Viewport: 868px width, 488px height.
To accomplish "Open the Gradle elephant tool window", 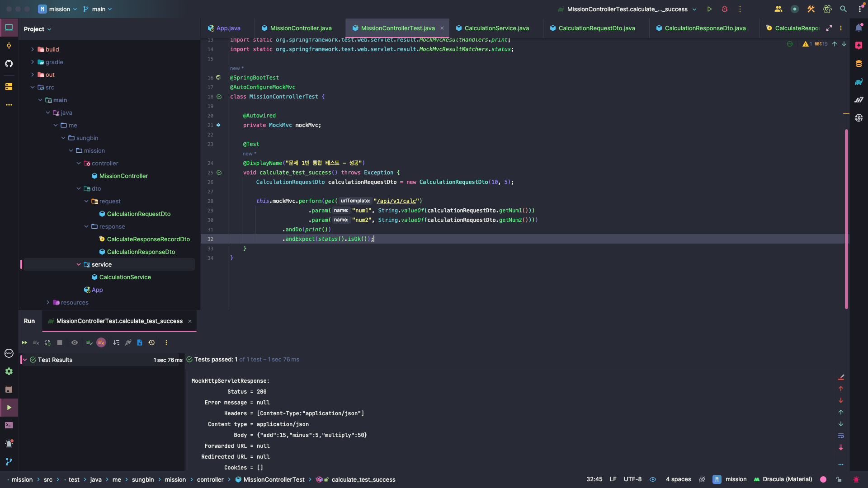I will coord(859,82).
